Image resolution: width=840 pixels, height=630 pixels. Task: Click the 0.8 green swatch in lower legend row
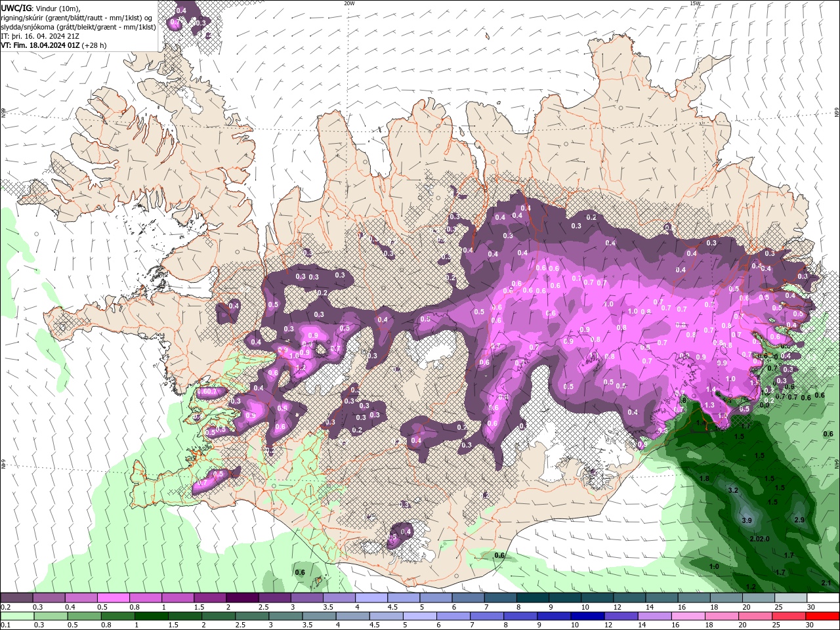point(117,616)
